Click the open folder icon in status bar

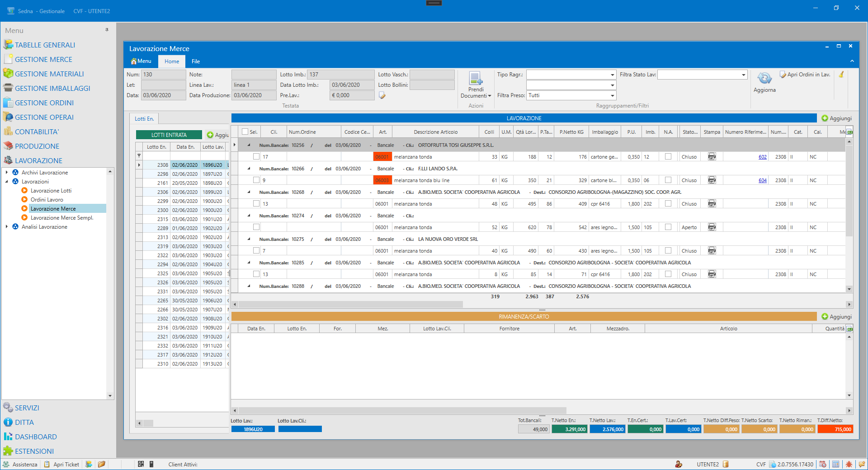click(x=102, y=464)
